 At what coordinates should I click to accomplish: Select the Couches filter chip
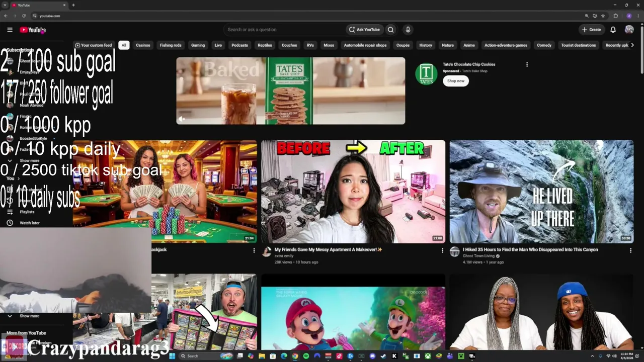[289, 45]
